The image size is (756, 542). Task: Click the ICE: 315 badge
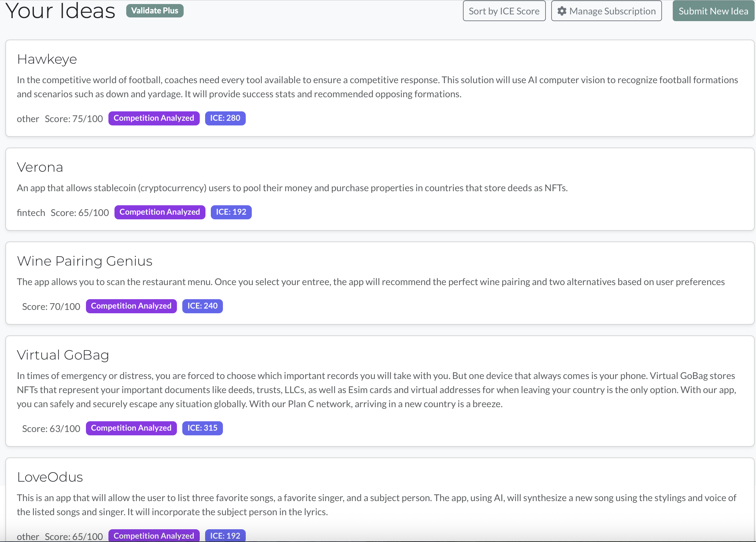click(x=202, y=428)
